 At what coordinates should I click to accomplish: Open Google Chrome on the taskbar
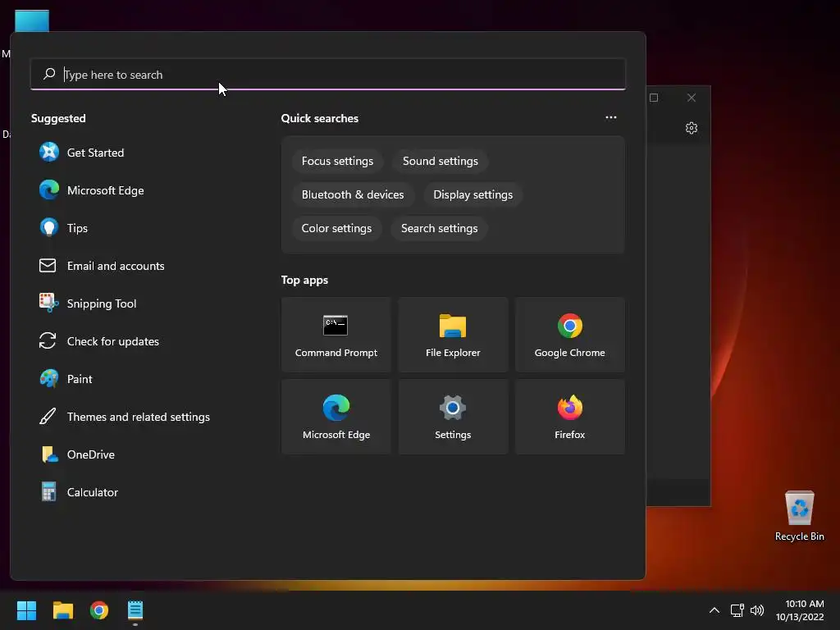coord(99,610)
